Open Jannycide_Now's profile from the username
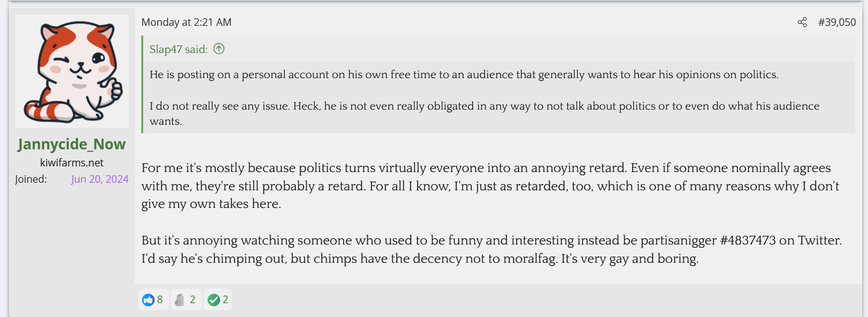 [72, 144]
